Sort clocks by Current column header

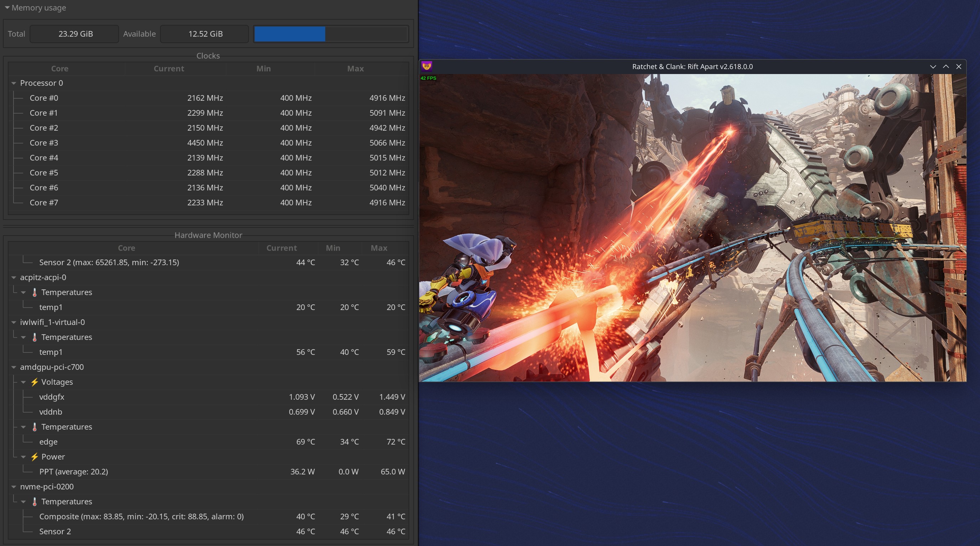(x=168, y=68)
